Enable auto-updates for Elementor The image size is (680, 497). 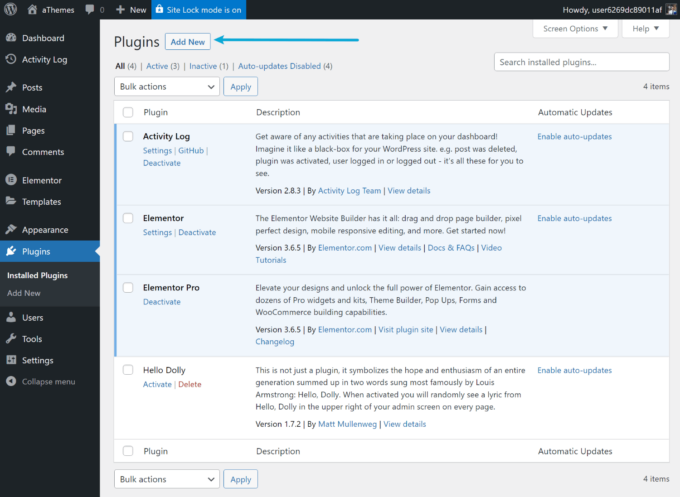pos(575,218)
